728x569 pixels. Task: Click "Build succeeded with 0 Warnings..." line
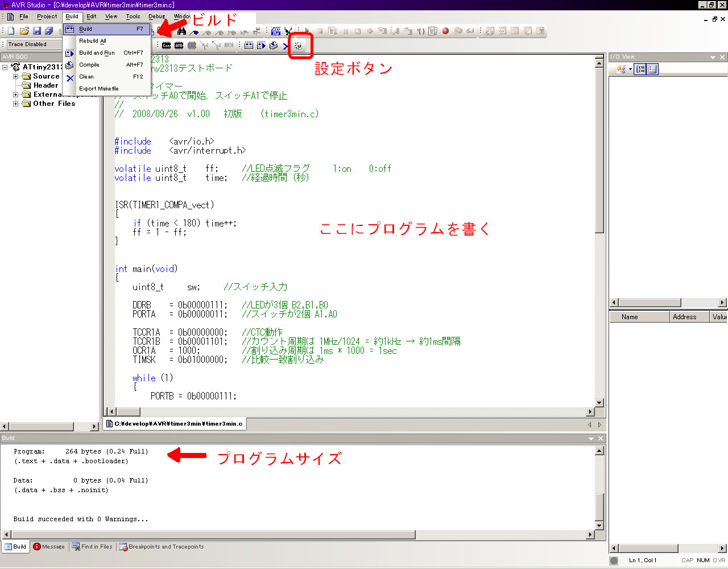click(81, 519)
